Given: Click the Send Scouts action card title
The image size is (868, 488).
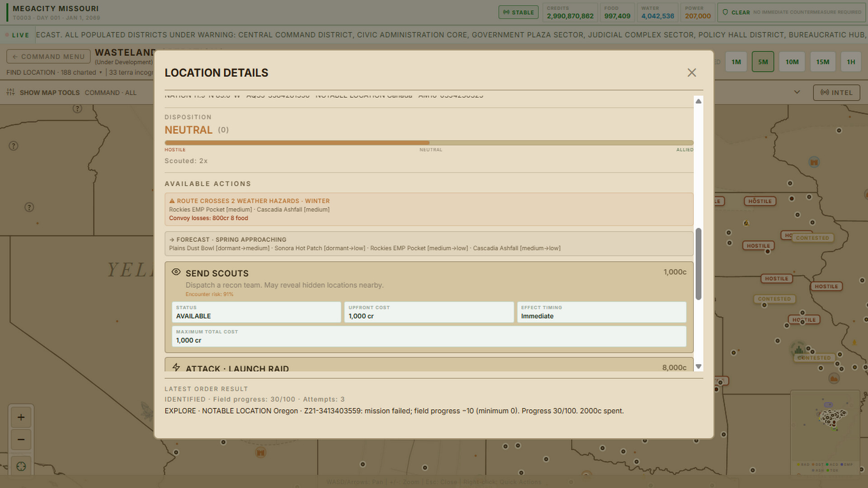Looking at the screenshot, I should (217, 273).
